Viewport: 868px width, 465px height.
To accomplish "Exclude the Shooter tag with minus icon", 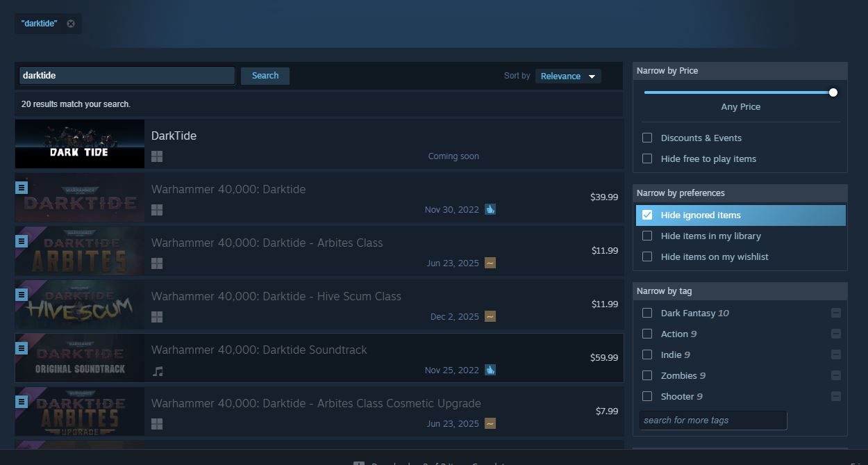I will click(836, 396).
